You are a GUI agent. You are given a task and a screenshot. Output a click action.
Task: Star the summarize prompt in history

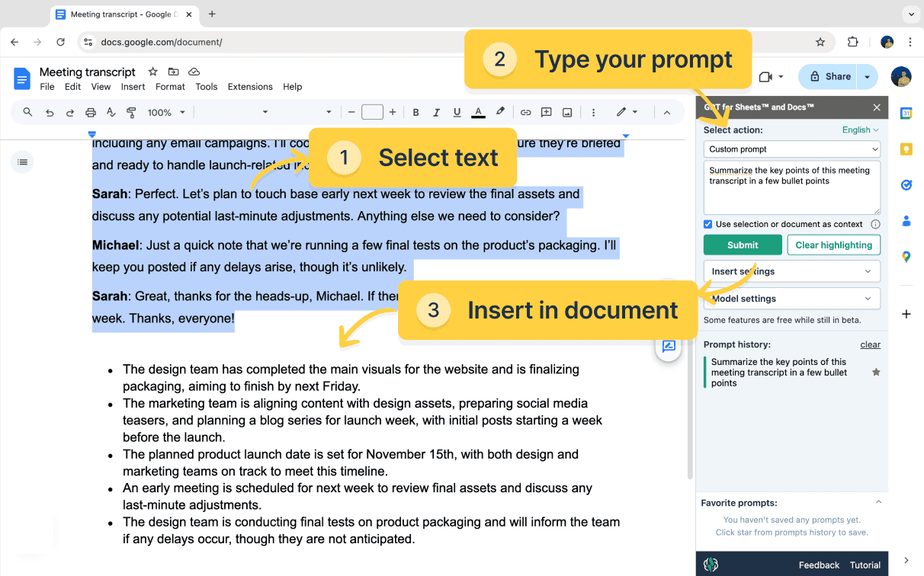coord(876,372)
